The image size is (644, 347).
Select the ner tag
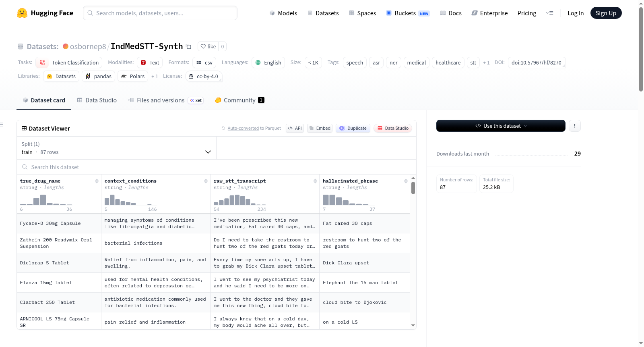click(394, 62)
